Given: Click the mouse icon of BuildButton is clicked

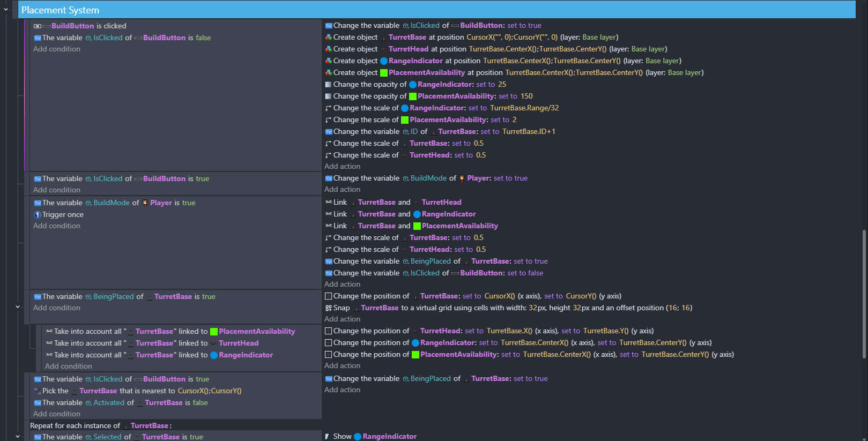Looking at the screenshot, I should (38, 26).
